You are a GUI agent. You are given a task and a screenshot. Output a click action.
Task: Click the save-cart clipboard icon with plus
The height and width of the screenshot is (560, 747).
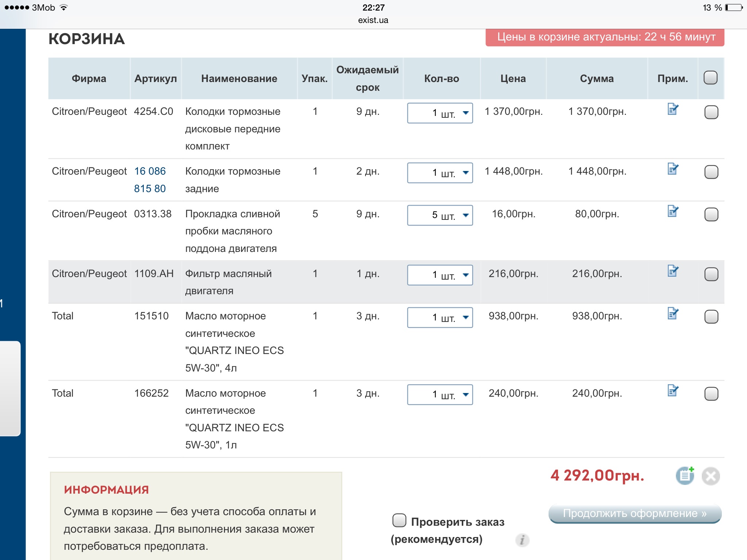[685, 476]
